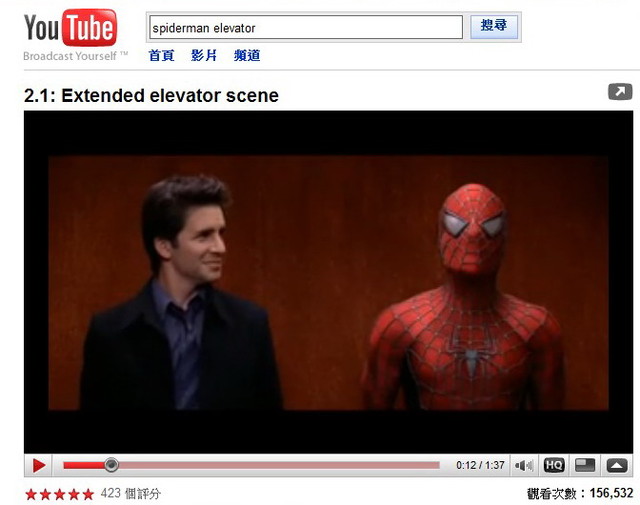
Task: Click the seek bar scrubber handle
Action: 111,465
